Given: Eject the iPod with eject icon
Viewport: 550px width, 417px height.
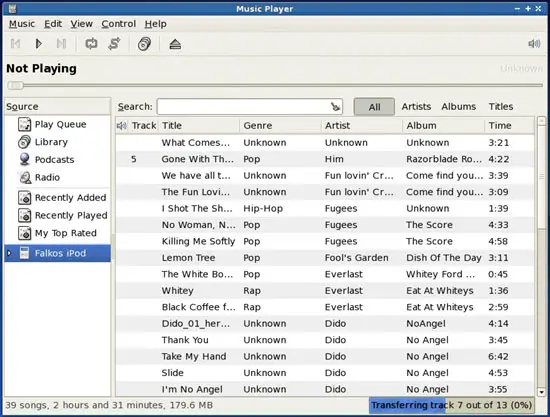Looking at the screenshot, I should 175,44.
